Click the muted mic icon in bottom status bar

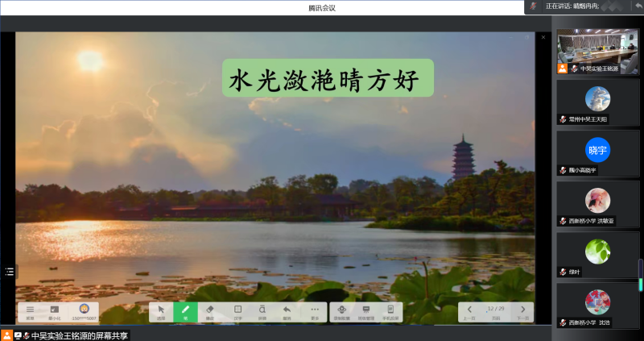[27, 335]
